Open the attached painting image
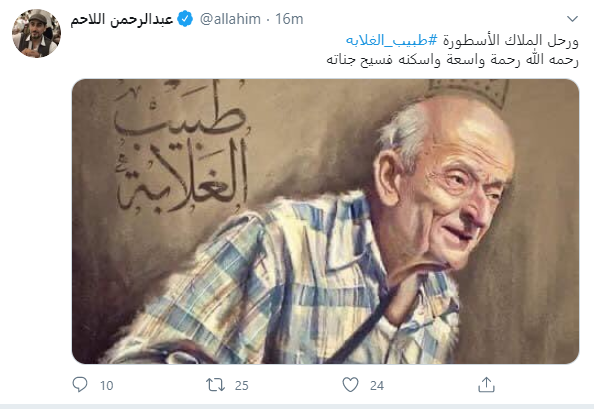The width and height of the screenshot is (594, 409). pyautogui.click(x=325, y=222)
